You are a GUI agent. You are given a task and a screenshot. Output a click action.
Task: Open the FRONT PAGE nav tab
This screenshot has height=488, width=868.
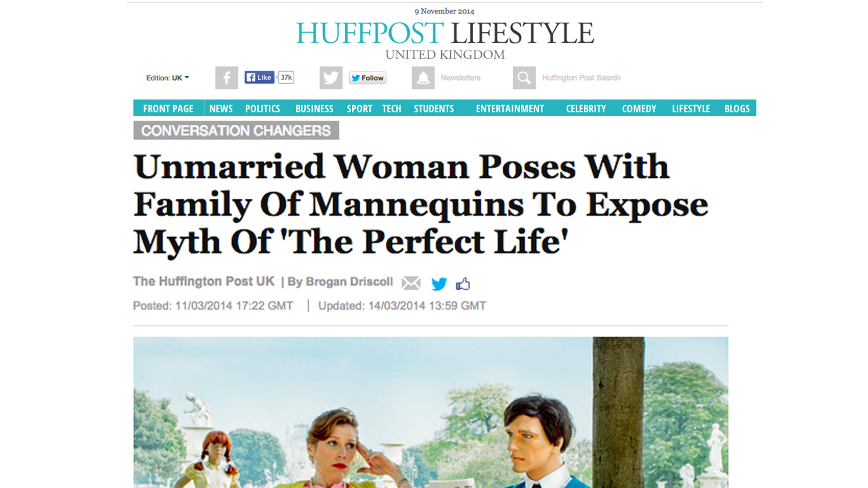[168, 108]
